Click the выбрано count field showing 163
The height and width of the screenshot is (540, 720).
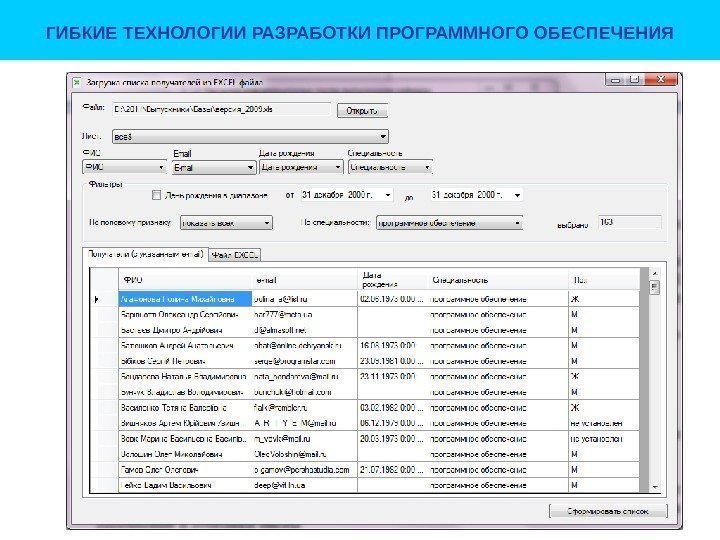tap(630, 222)
